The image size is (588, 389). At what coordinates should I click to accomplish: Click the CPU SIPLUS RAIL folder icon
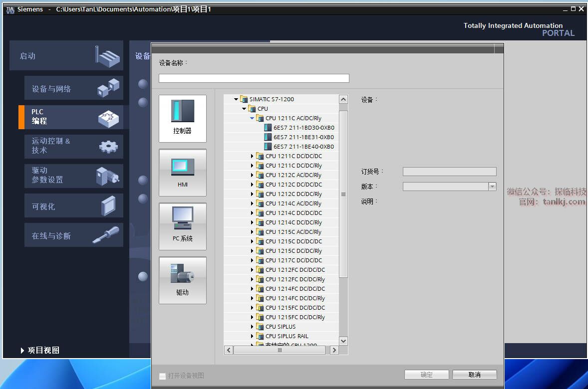tap(260, 336)
